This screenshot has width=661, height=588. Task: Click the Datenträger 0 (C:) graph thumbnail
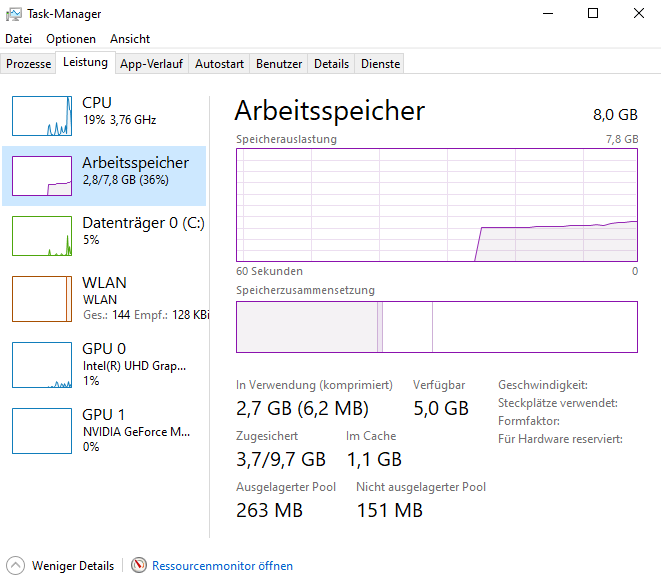42,236
